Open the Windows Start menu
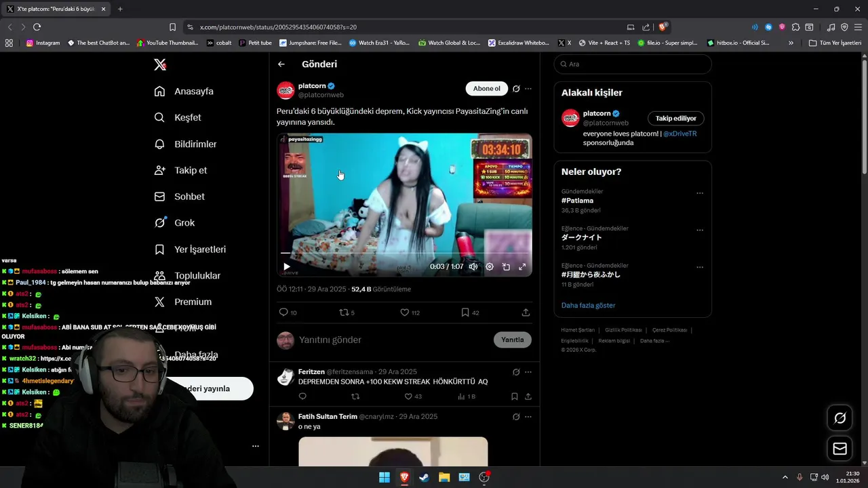 pos(384,477)
